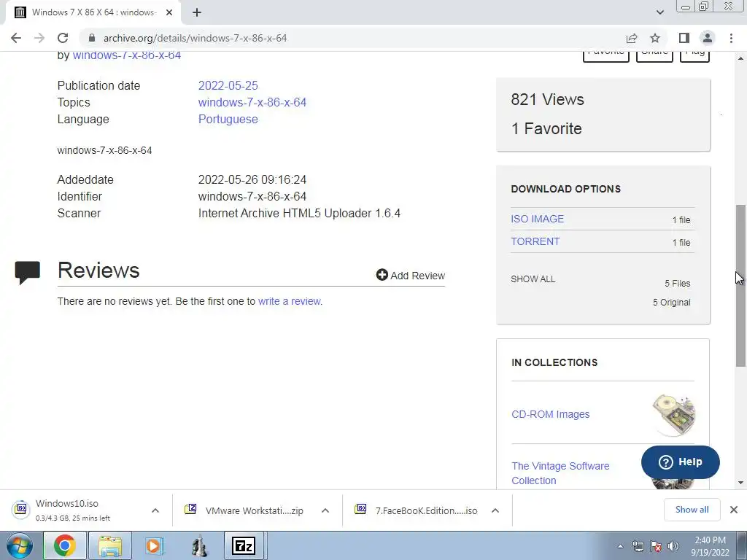
Task: Open the Help widget
Action: point(681,462)
